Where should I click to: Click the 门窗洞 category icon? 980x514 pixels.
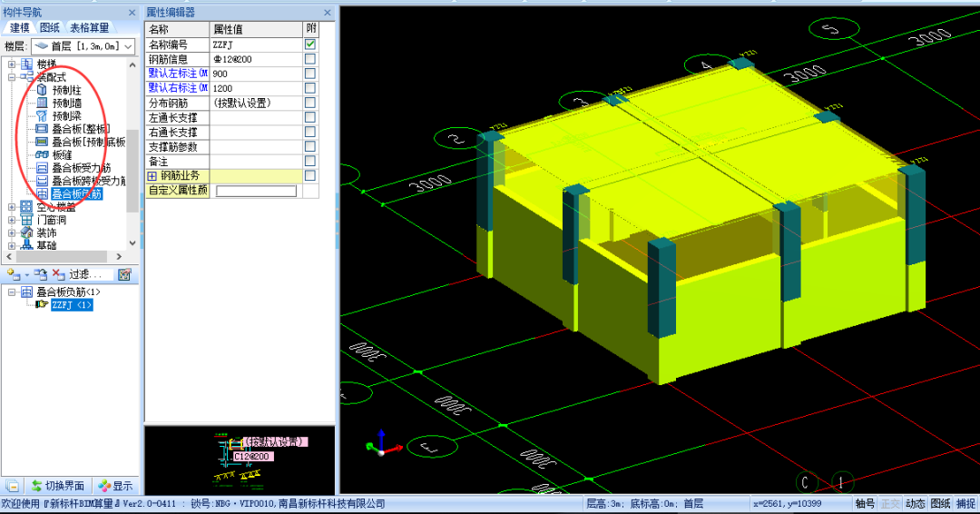click(x=27, y=220)
